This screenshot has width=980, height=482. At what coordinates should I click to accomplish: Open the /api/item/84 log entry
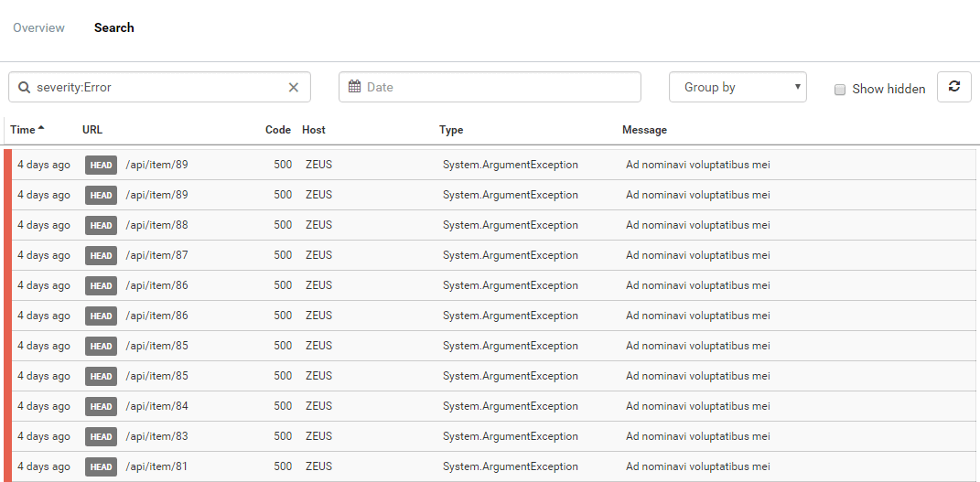[490, 406]
